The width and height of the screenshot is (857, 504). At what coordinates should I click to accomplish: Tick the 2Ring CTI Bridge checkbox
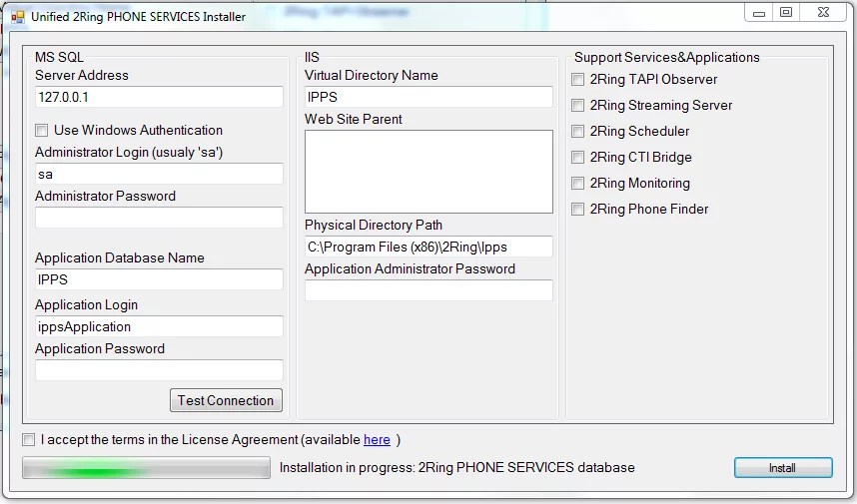[x=577, y=158]
